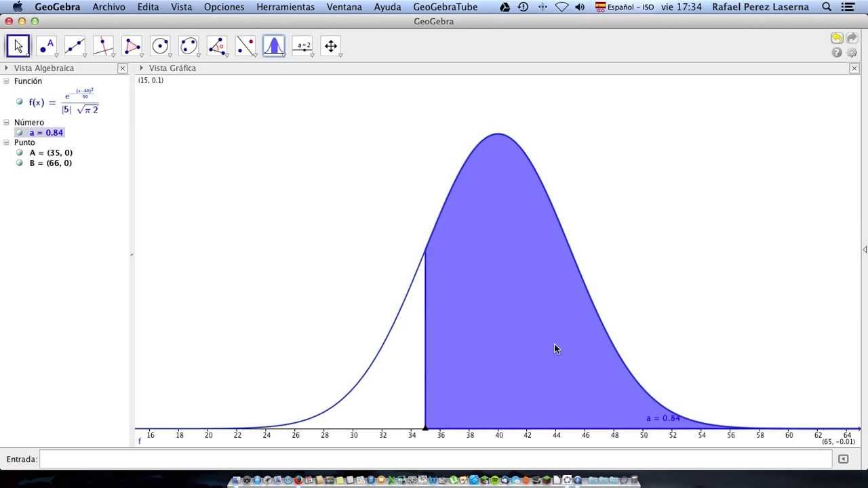Select the Move Graphics View tool
The image size is (868, 488).
coord(331,46)
